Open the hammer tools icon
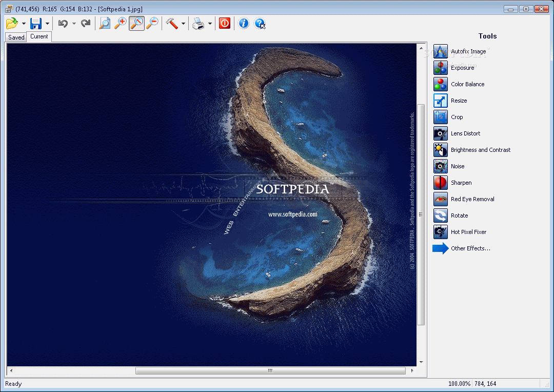The width and height of the screenshot is (554, 392). [x=172, y=24]
